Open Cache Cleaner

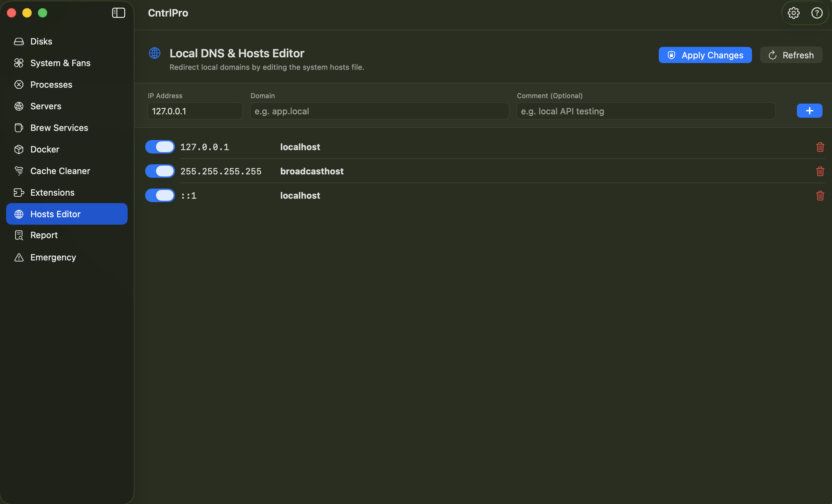click(67, 171)
